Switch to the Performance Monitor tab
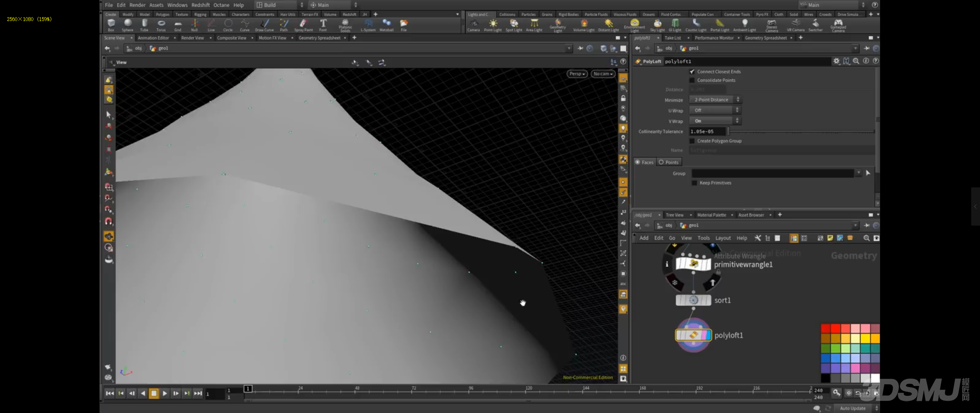This screenshot has width=980, height=413. pos(714,38)
